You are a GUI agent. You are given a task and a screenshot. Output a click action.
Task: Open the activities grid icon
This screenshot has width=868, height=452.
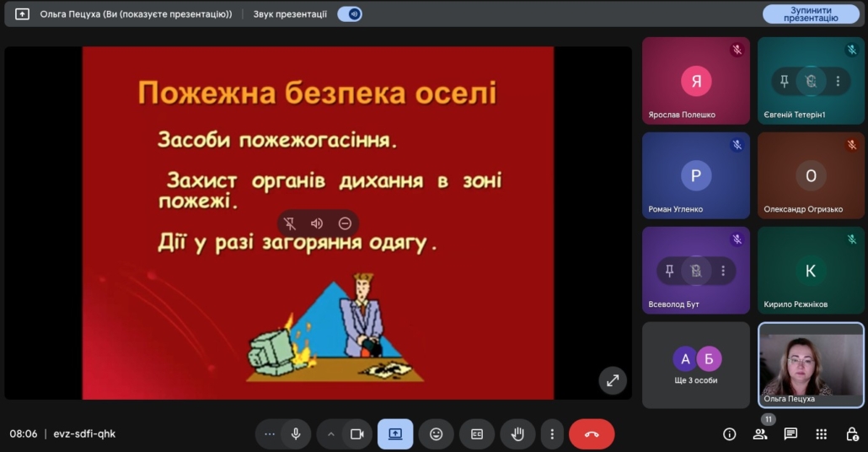[821, 434]
